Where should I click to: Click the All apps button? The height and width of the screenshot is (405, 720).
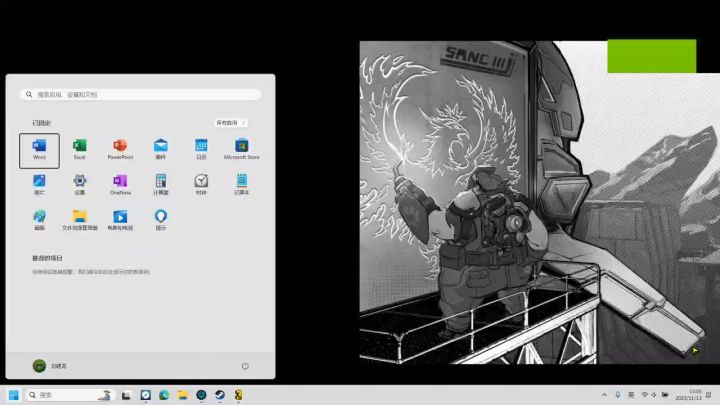coord(231,123)
